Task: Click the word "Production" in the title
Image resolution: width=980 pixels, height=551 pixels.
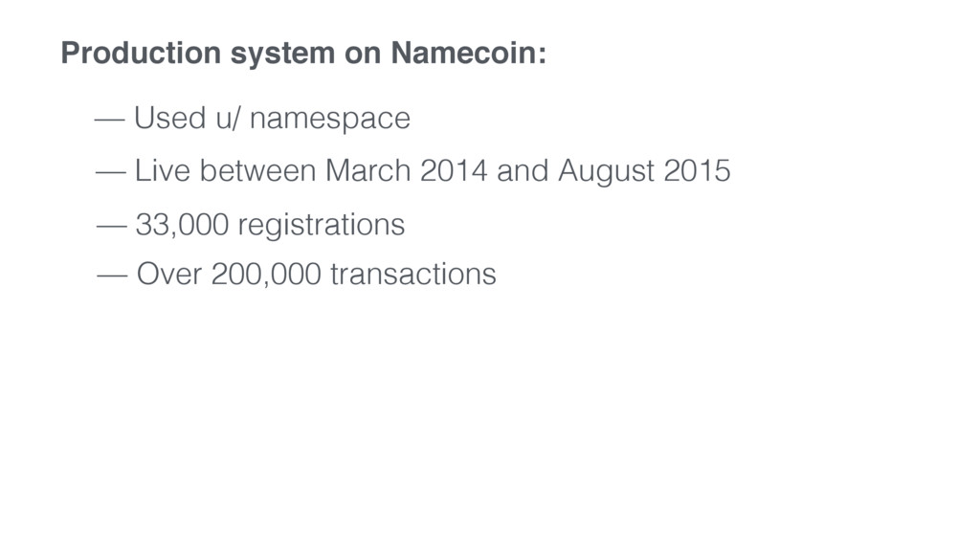Action: coord(141,52)
